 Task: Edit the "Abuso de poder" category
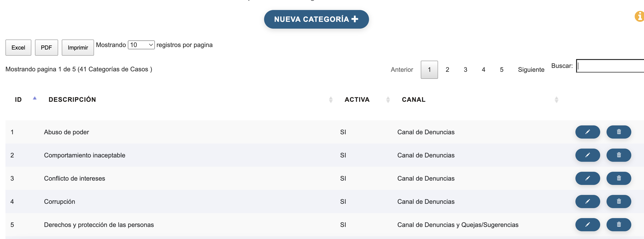point(587,132)
